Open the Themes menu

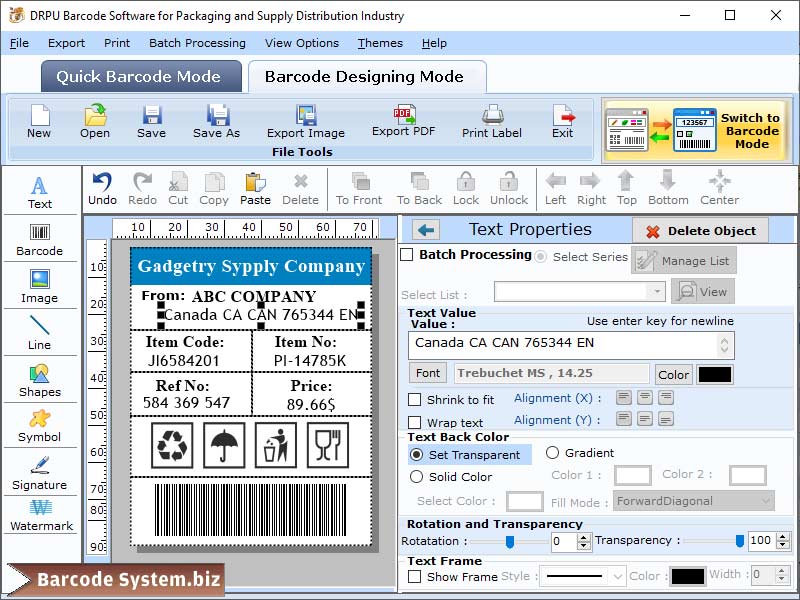click(379, 43)
